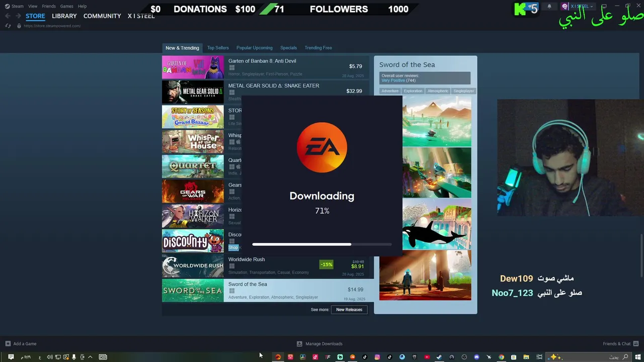Click the Add a Game link
Screen dimensions: 644x362
click(x=25, y=344)
